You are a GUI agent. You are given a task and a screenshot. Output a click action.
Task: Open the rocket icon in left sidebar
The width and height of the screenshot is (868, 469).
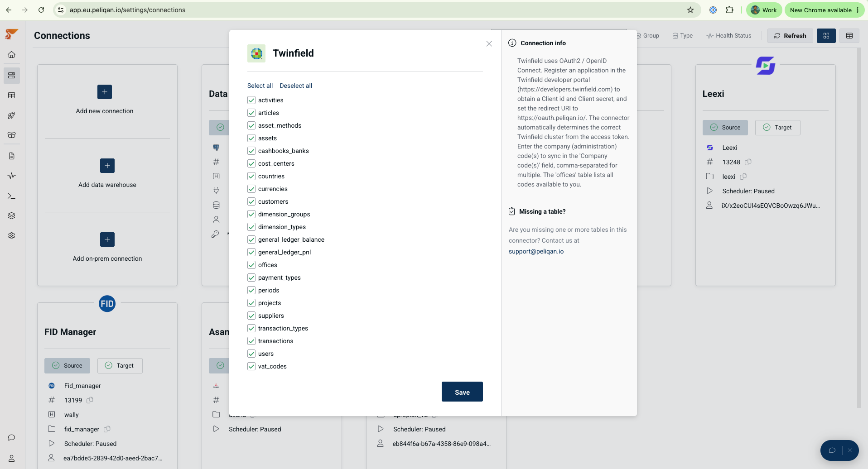click(12, 115)
